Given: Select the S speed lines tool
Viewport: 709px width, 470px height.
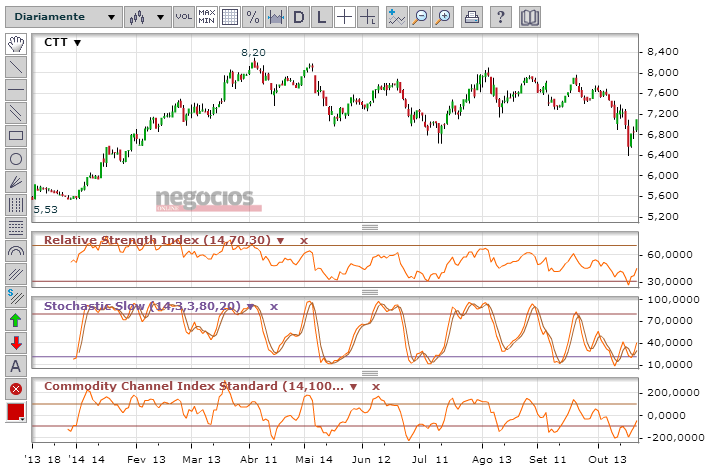Looking at the screenshot, I should coord(16,297).
